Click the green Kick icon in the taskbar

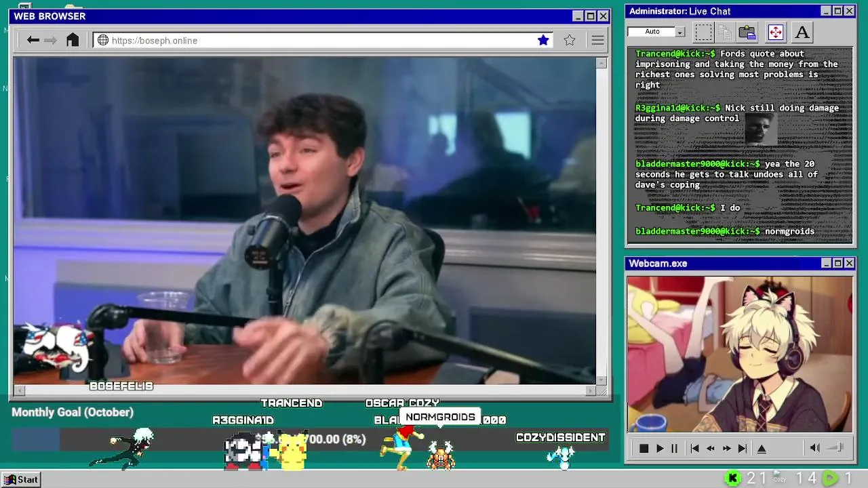[733, 479]
